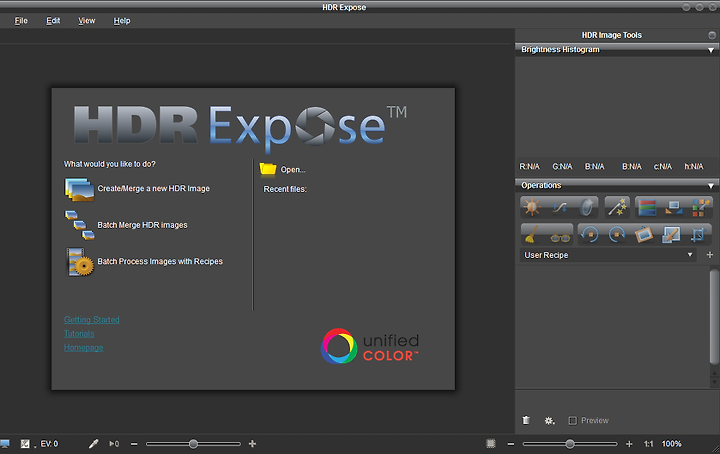The image size is (720, 454).
Task: Click the Open... label
Action: pyautogui.click(x=293, y=169)
